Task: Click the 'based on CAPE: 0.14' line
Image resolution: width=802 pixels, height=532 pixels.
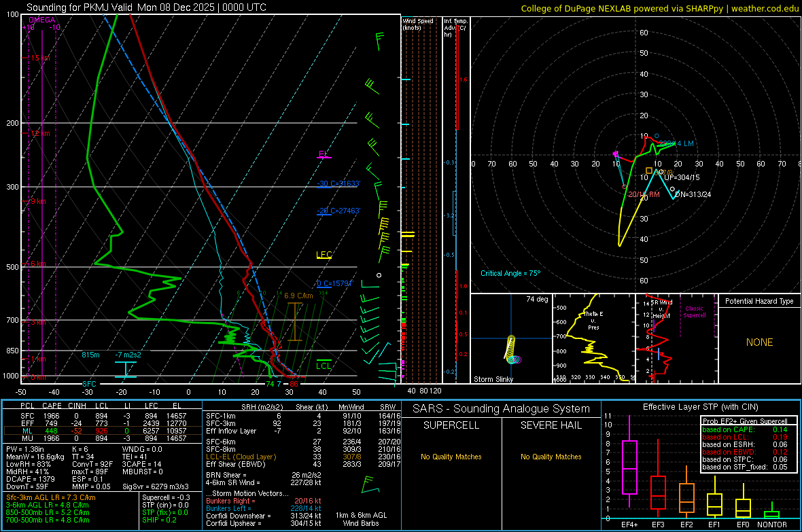Action: coord(744,429)
